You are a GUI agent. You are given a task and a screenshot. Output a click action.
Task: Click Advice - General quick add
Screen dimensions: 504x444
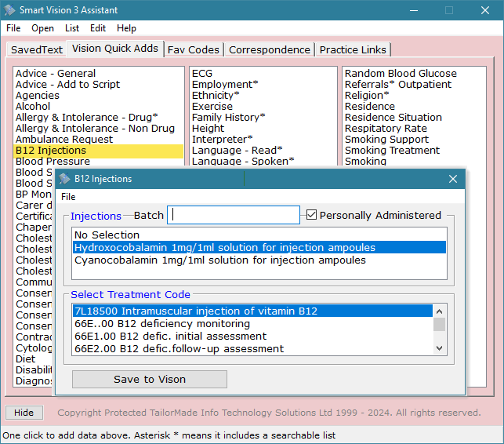point(56,74)
